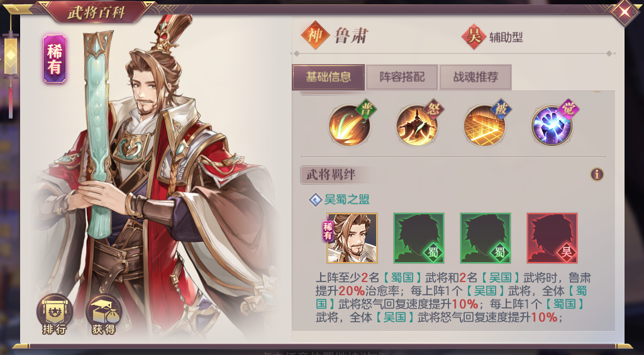Viewport: 644px width, 355px height.
Task: Open the 排行 ranking icon
Action: coord(54,315)
